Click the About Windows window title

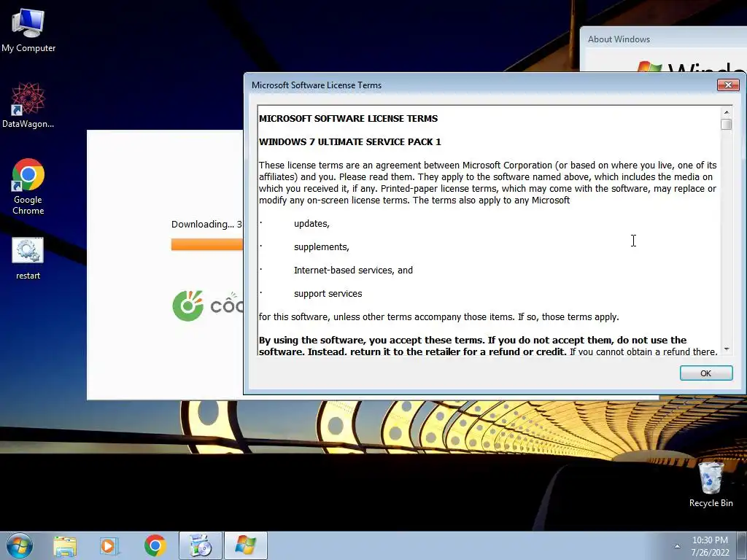(x=619, y=39)
